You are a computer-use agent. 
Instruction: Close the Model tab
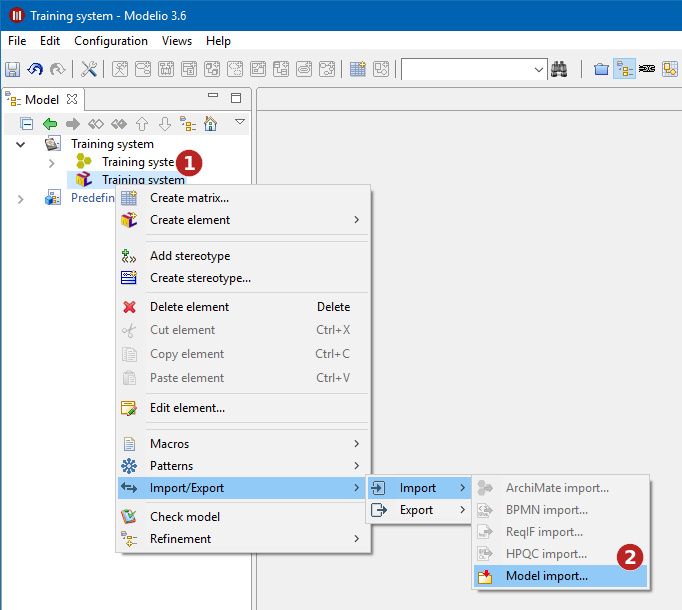(72, 99)
